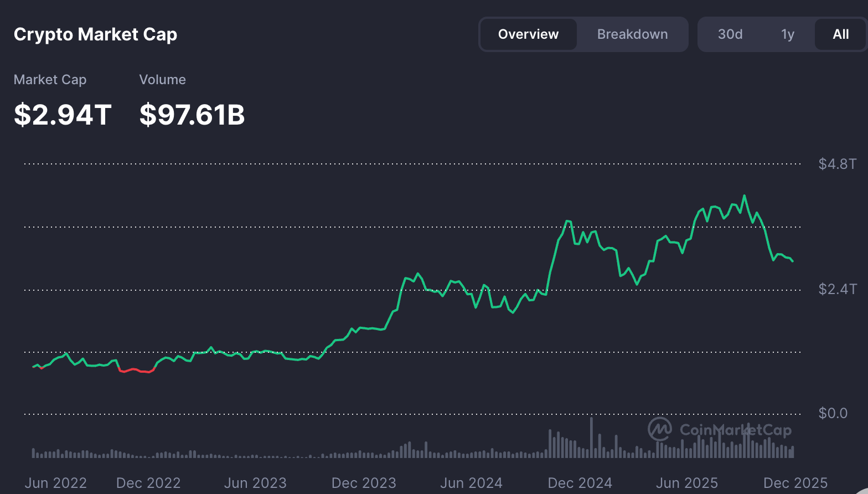The width and height of the screenshot is (868, 494).
Task: Switch to the Overview tab
Action: point(529,34)
